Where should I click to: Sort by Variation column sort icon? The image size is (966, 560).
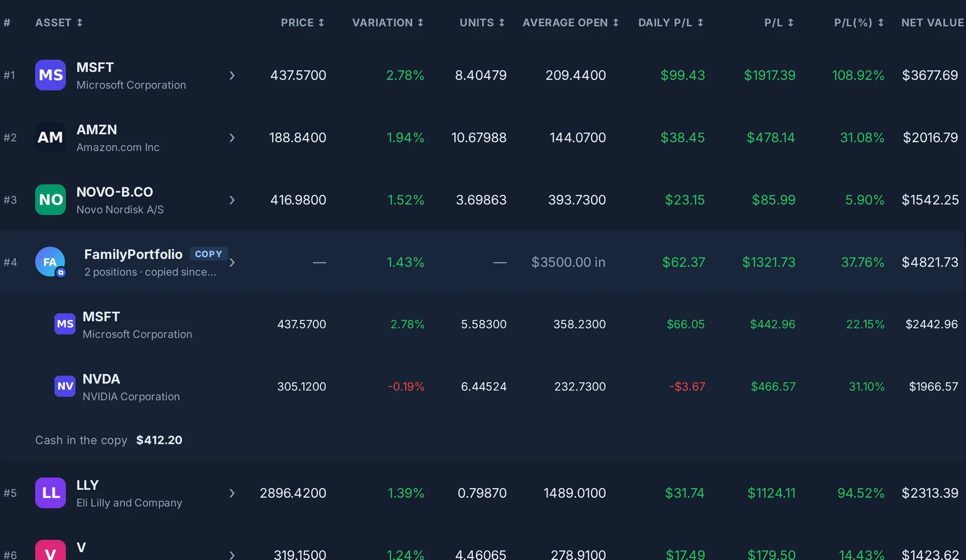(x=421, y=23)
